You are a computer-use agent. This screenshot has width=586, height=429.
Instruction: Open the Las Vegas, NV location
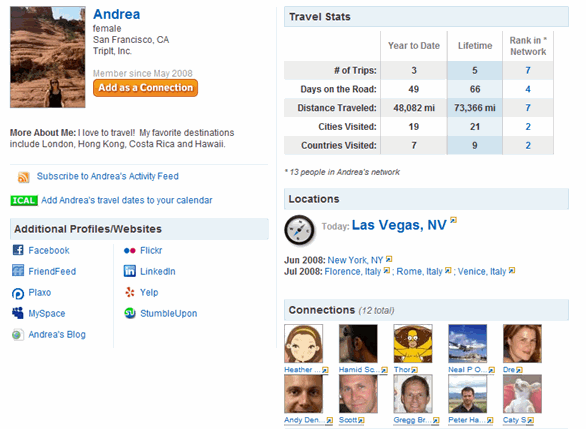399,225
